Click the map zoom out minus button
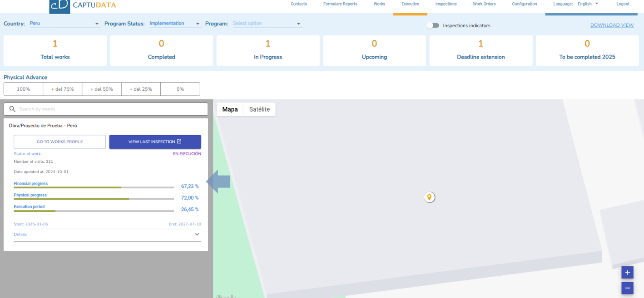644x298 pixels. coord(627,288)
